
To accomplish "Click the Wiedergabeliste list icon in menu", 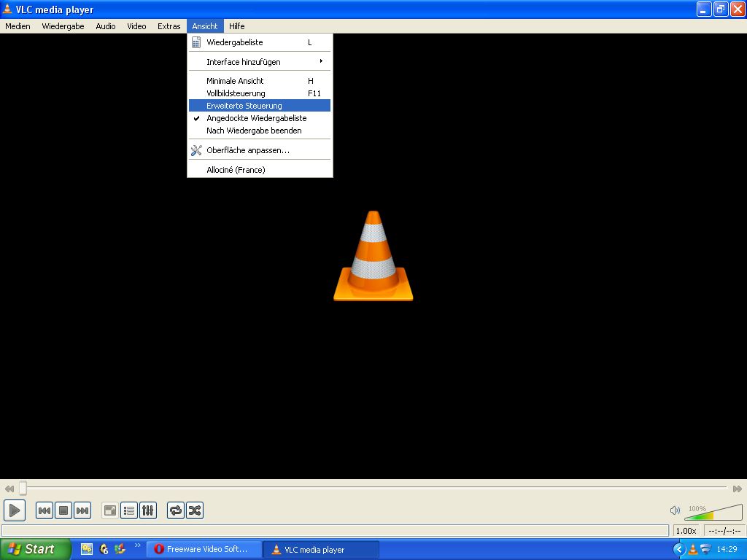I will tap(196, 42).
